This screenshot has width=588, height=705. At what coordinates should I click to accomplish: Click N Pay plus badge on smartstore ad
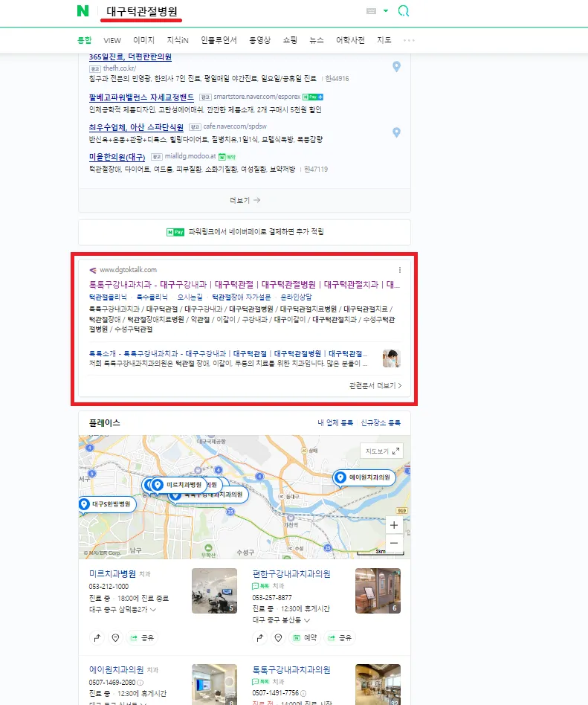[313, 97]
